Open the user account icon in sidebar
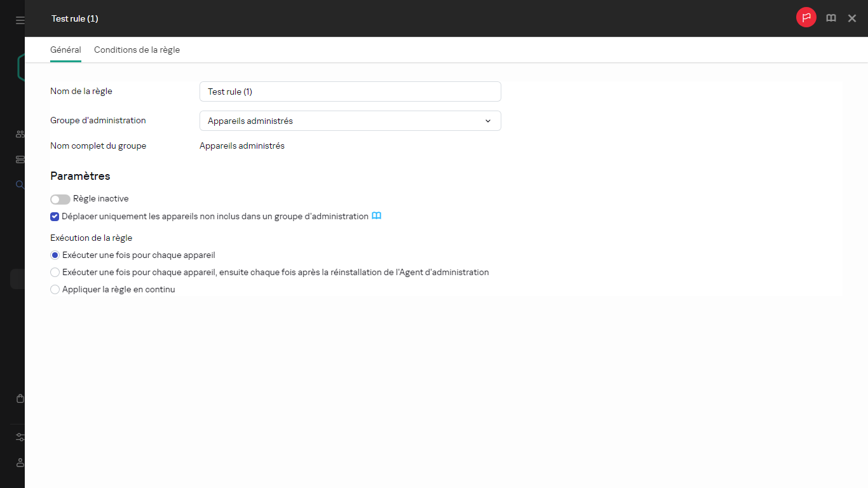Screen dimensions: 868x488 click(x=20, y=463)
